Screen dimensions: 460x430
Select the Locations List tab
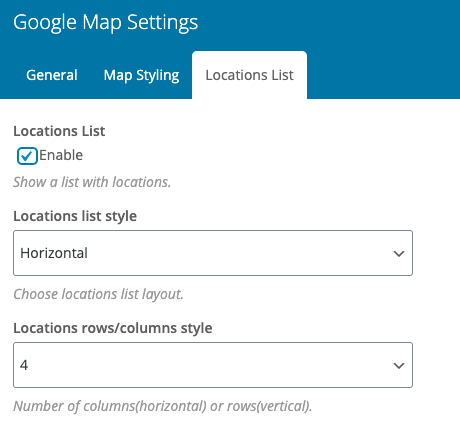[249, 75]
